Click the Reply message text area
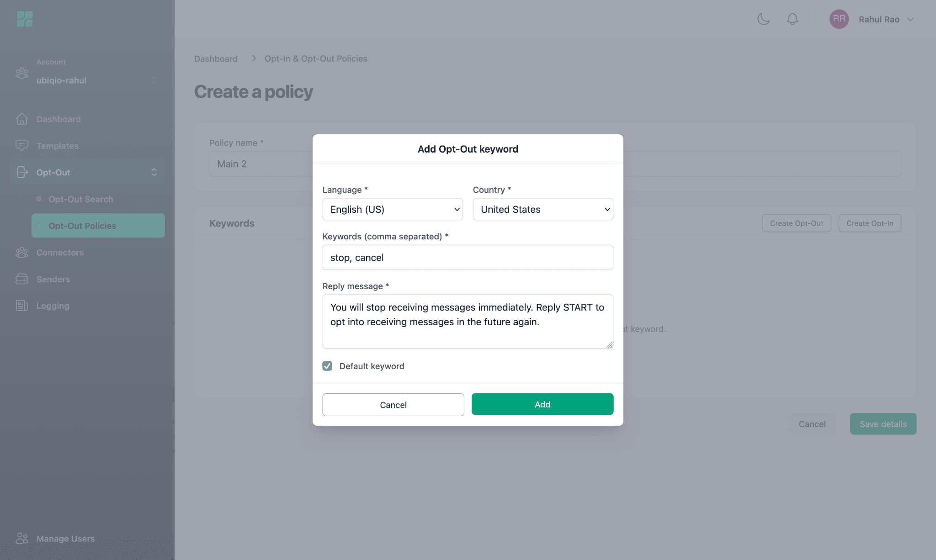The height and width of the screenshot is (560, 936). 468,322
